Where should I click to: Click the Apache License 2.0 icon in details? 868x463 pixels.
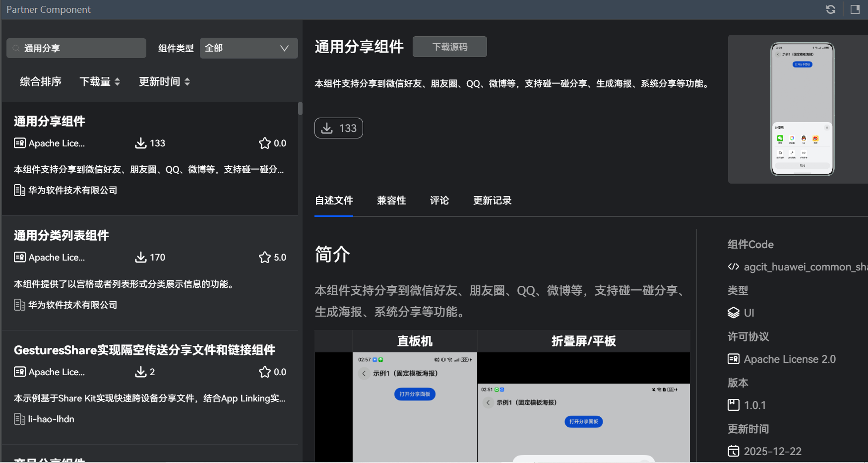(x=733, y=359)
